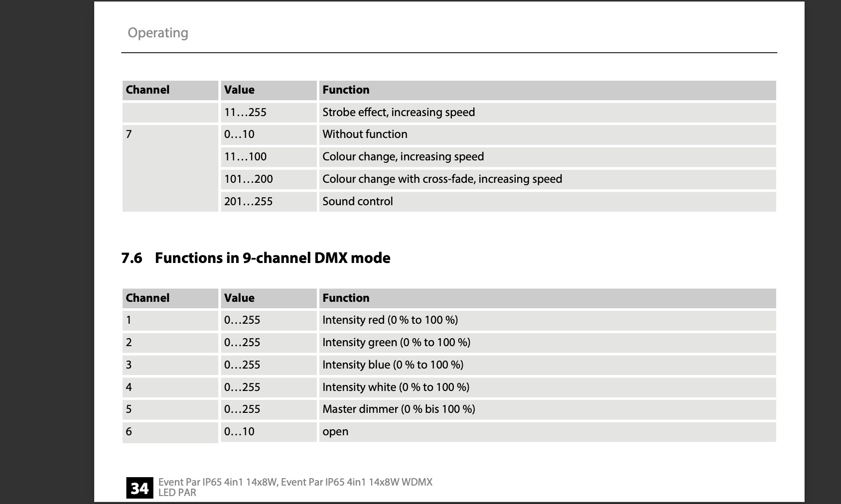Click the channel 7 cell in upper table
Screen dimensions: 841x504
[170, 168]
